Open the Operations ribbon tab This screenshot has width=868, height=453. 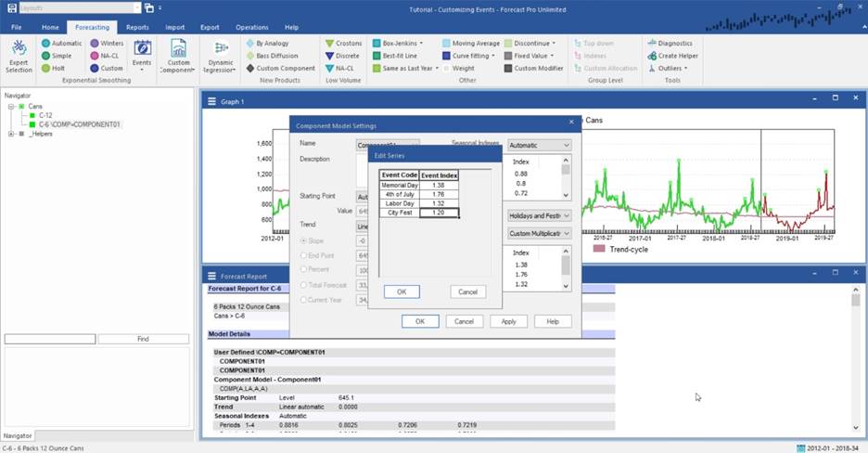pyautogui.click(x=251, y=28)
